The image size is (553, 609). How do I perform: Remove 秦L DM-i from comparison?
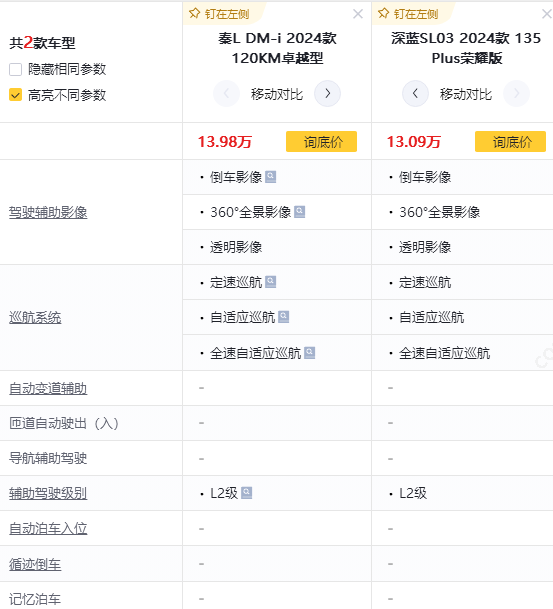click(358, 14)
